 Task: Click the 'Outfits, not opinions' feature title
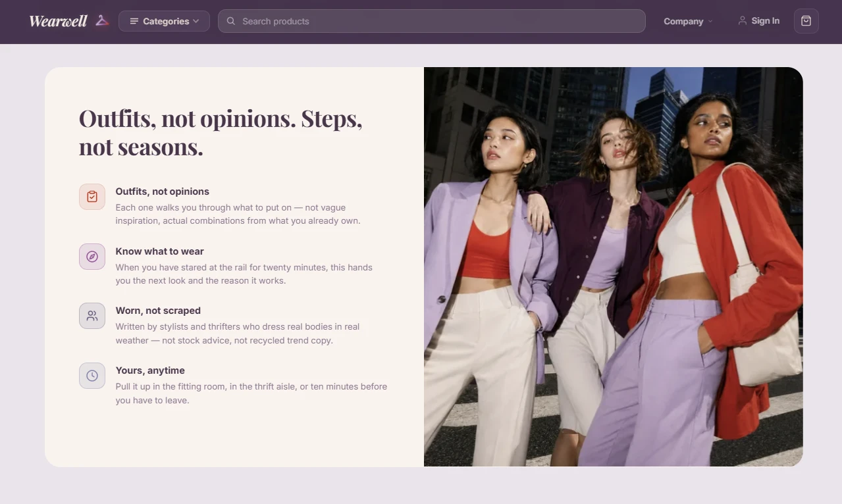tap(162, 191)
